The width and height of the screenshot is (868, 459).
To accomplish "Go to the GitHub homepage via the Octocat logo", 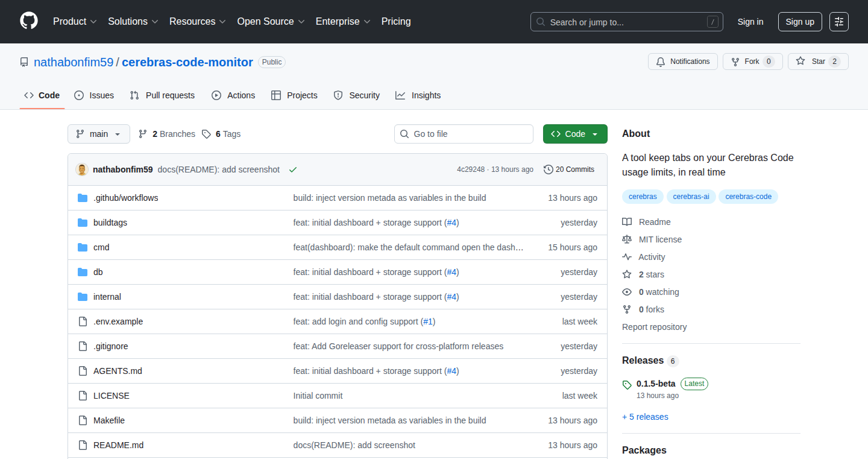I will (x=29, y=21).
